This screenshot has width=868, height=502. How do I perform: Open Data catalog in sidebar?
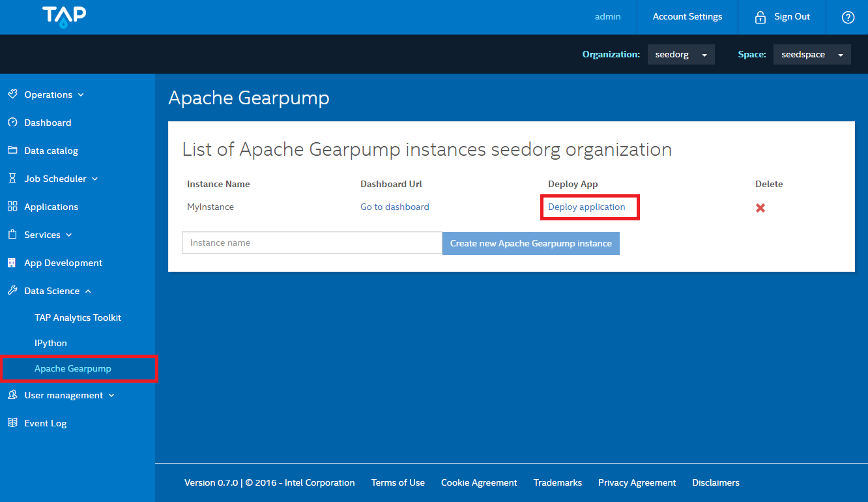(x=51, y=151)
